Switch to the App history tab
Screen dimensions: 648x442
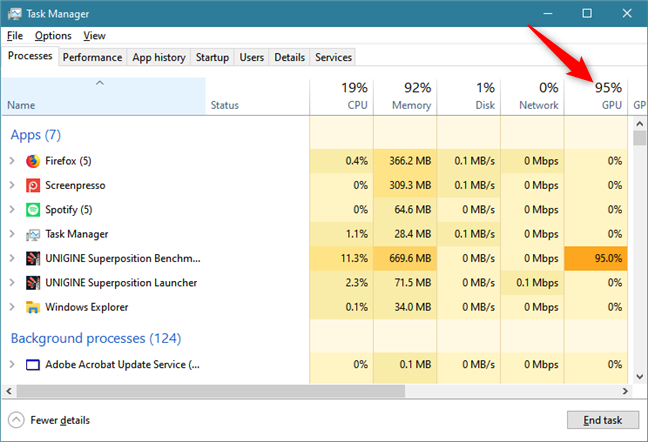coord(159,57)
